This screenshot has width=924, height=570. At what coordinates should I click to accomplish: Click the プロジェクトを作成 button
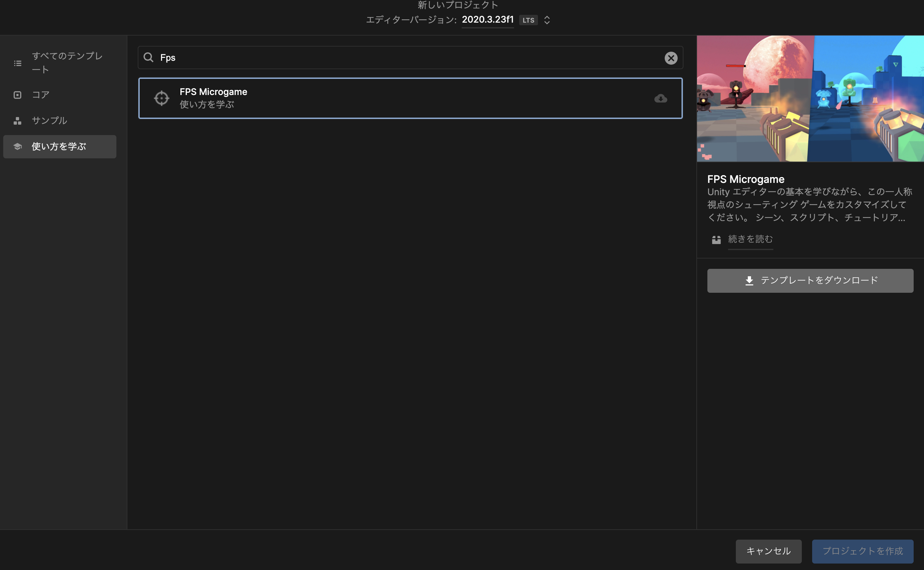862,551
